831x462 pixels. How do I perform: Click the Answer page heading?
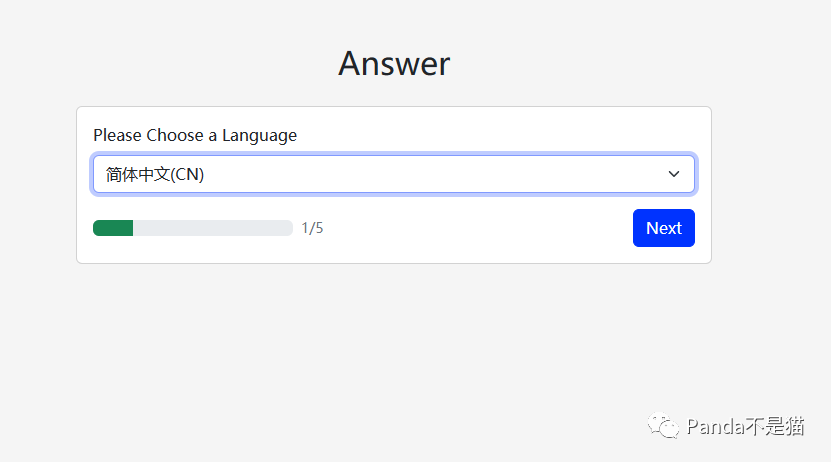pos(394,63)
